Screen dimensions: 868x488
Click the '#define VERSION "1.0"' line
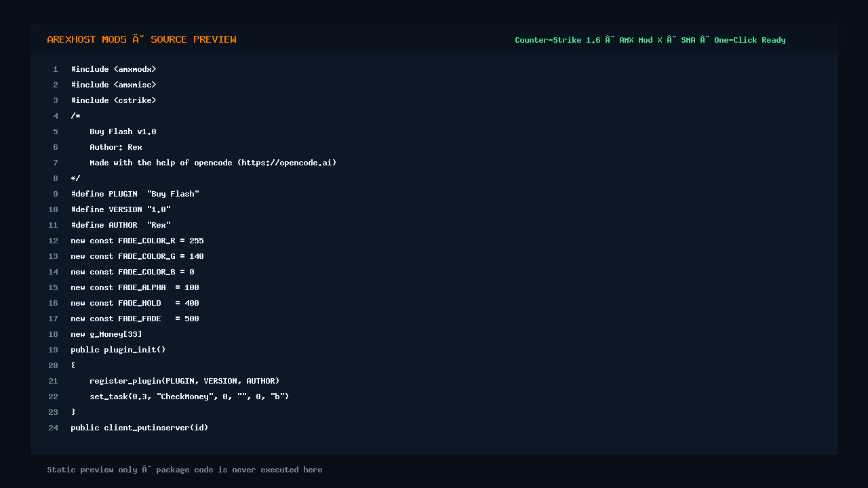(x=121, y=209)
